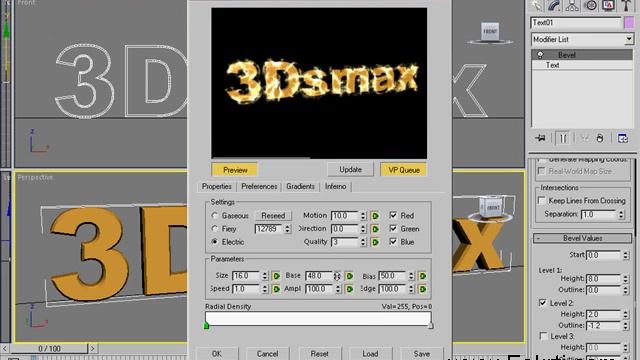Toggle the Bevel modifier lightbulb icon
Image resolution: width=640 pixels, height=360 pixels.
pos(540,55)
